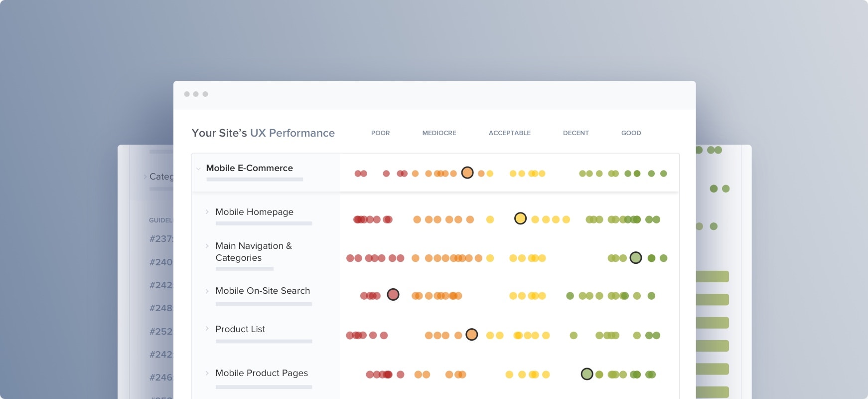868x399 pixels.
Task: Select the POOR column header
Action: tap(381, 133)
